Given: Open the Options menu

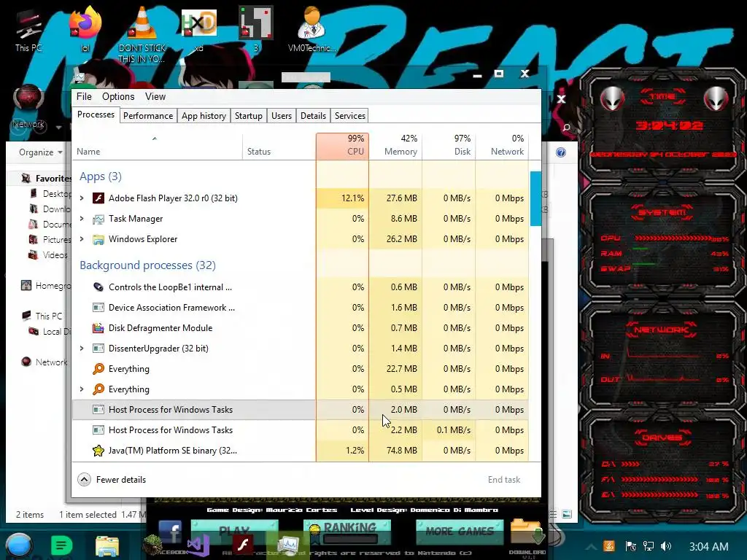Looking at the screenshot, I should 118,97.
